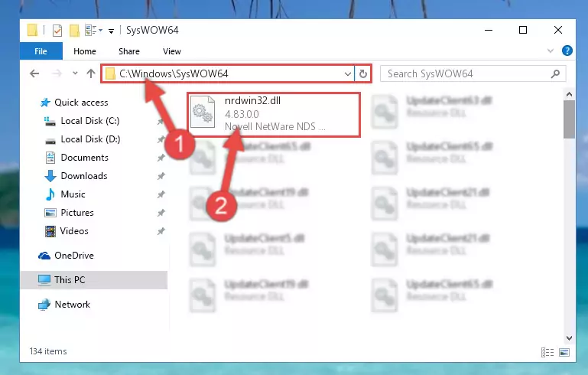This screenshot has height=375, width=588.
Task: Click the This PC monitor icon
Action: click(x=44, y=280)
